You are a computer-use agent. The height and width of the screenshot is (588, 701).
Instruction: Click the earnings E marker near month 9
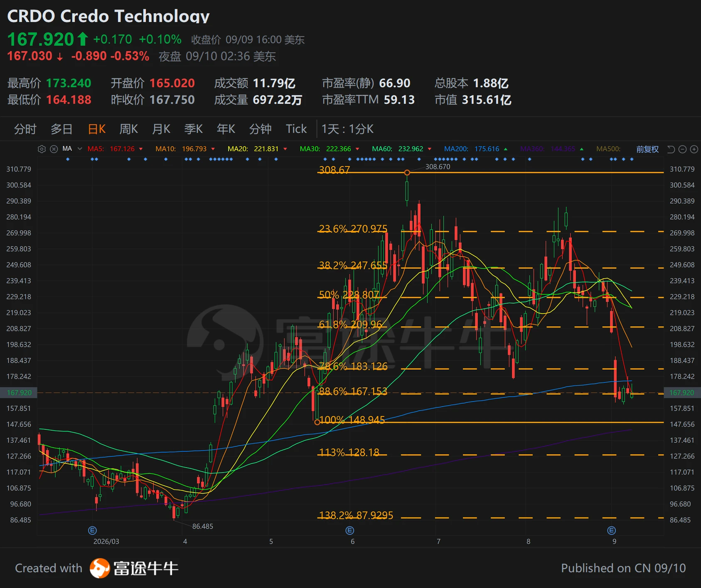click(x=611, y=530)
